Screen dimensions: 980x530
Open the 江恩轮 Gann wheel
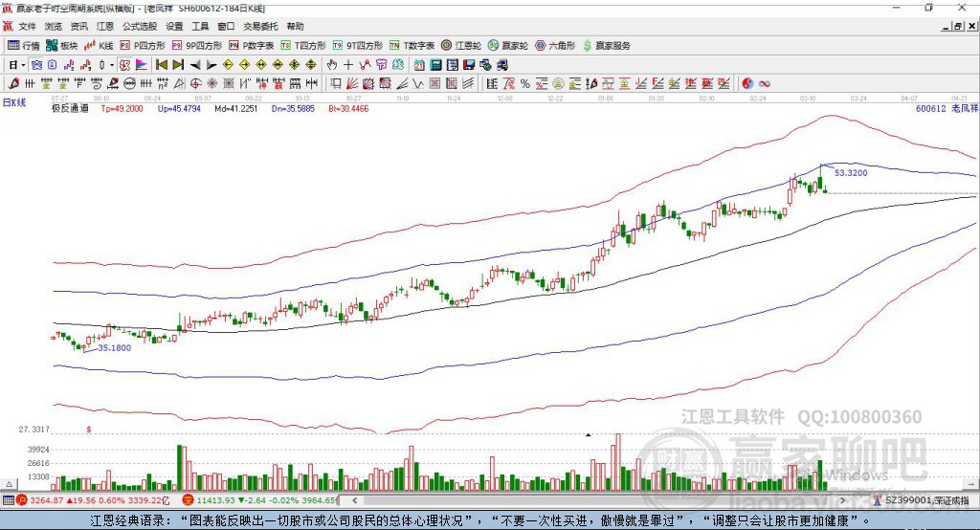coord(461,46)
